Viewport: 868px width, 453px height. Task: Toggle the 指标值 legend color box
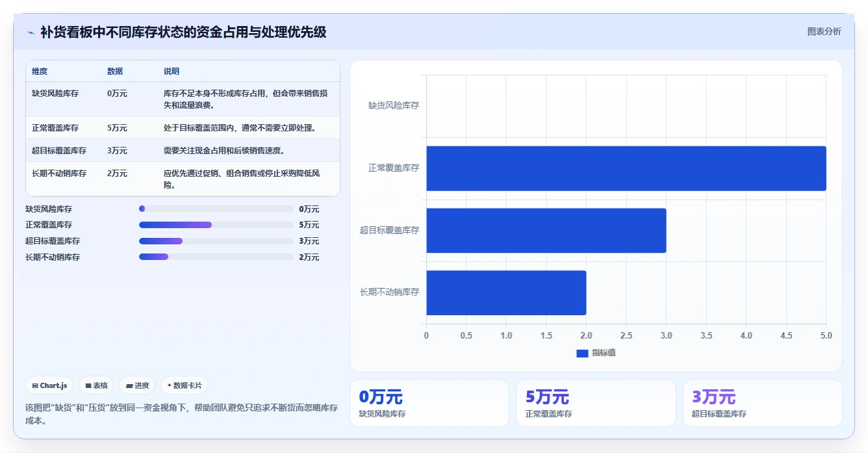(582, 353)
